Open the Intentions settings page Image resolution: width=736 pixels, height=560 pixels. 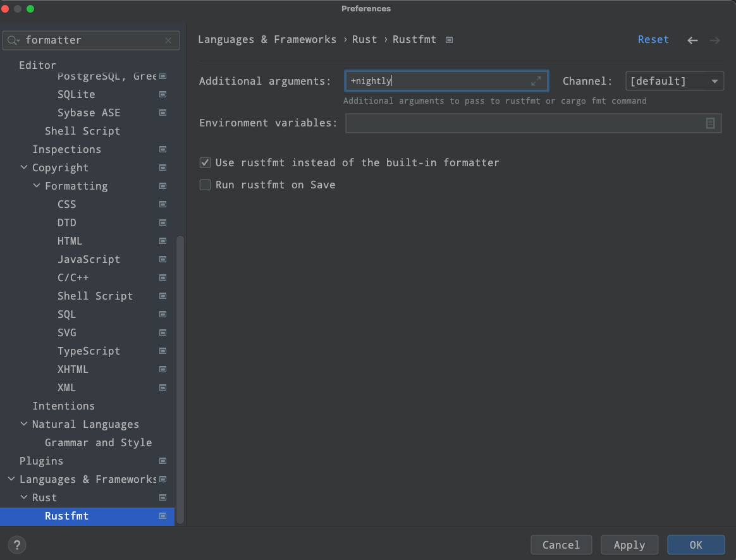coord(63,406)
